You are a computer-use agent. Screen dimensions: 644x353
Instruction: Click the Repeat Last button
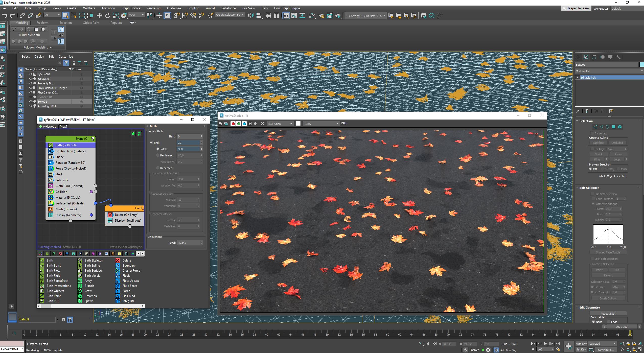coord(608,314)
